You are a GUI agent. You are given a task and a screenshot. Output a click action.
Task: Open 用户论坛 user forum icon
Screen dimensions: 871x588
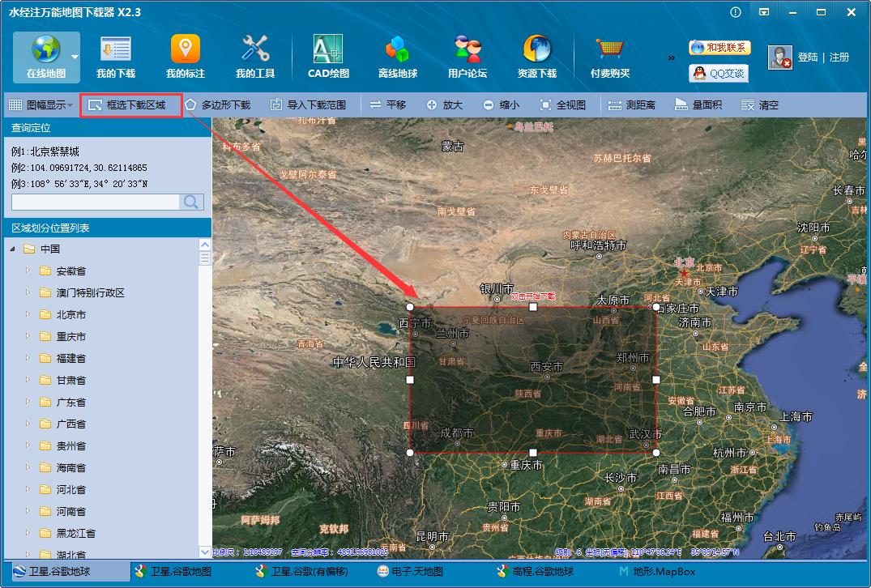pos(468,56)
